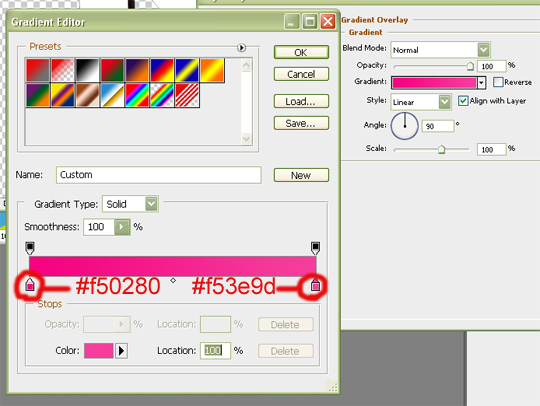Select the solid rainbow spectrum preset
This screenshot has width=540, height=406.
pyautogui.click(x=137, y=95)
